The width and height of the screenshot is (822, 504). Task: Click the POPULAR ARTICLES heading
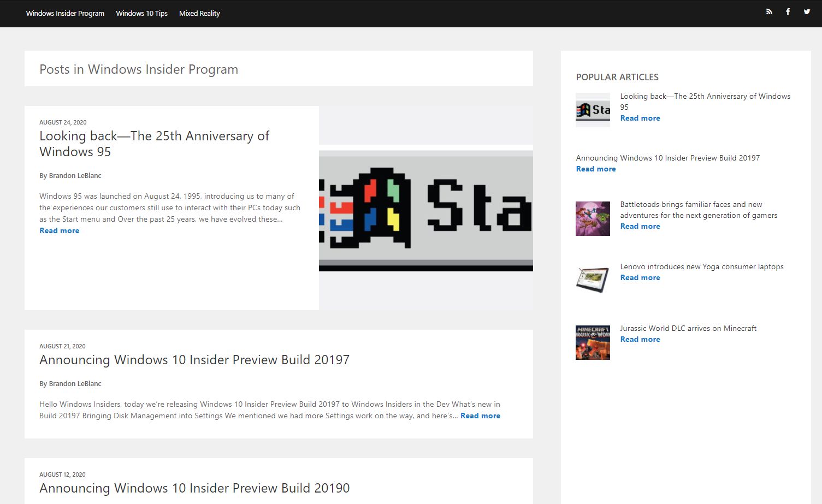pyautogui.click(x=617, y=77)
